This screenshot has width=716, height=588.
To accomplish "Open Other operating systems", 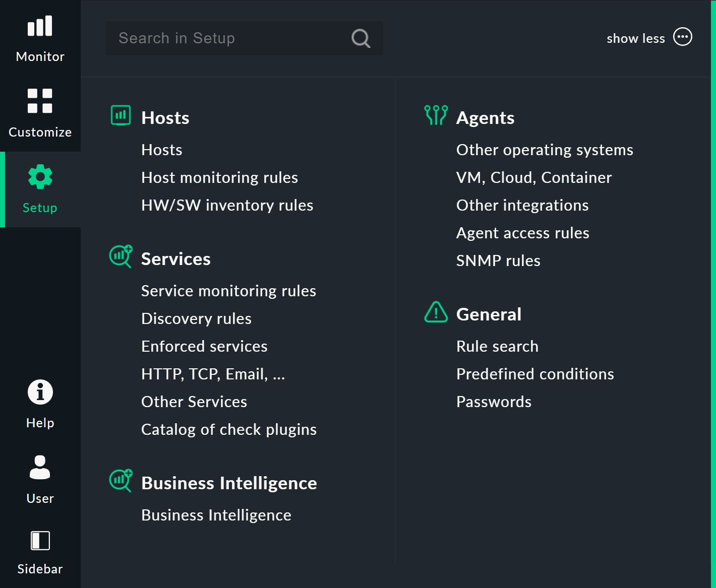I will [x=545, y=150].
